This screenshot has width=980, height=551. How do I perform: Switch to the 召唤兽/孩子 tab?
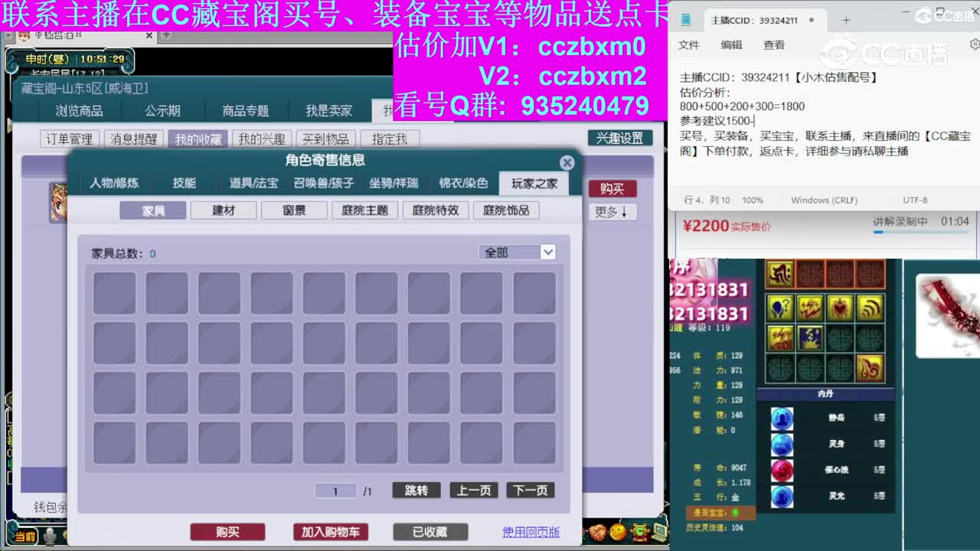tap(324, 183)
